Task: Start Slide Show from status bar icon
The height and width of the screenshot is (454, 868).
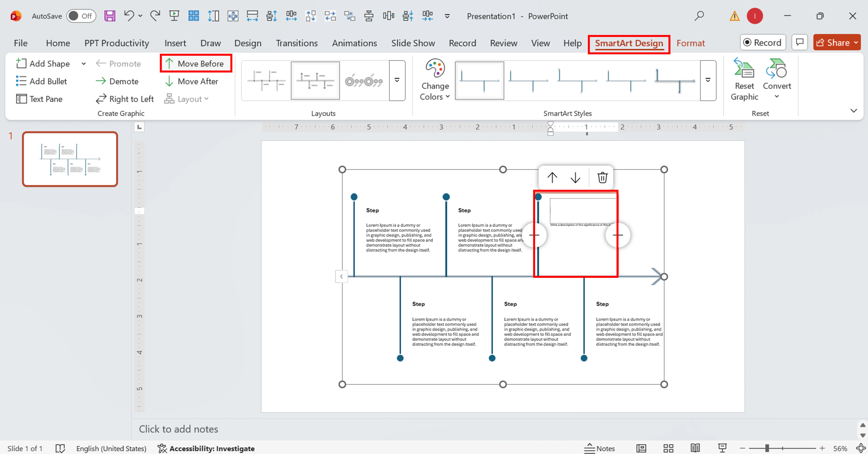Action: click(722, 448)
